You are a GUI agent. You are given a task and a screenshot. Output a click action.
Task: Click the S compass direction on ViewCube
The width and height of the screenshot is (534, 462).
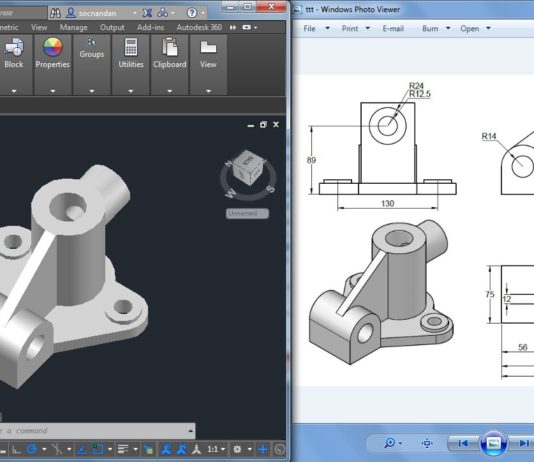(x=270, y=189)
